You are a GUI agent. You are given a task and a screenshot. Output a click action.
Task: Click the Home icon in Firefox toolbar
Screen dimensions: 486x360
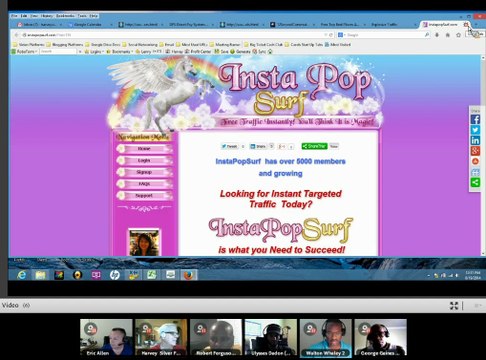(x=447, y=35)
